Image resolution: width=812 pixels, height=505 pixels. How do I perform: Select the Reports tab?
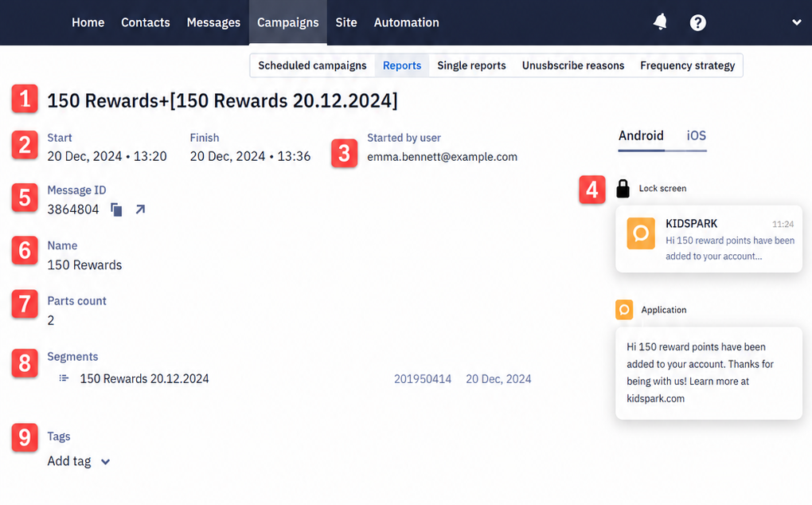tap(402, 65)
